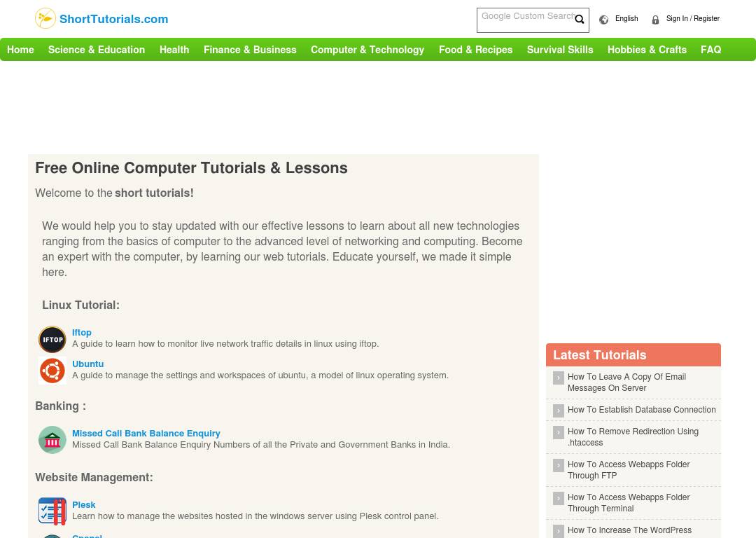Click the ShortTutorials.com site title
The height and width of the screenshot is (538, 756).
[114, 19]
